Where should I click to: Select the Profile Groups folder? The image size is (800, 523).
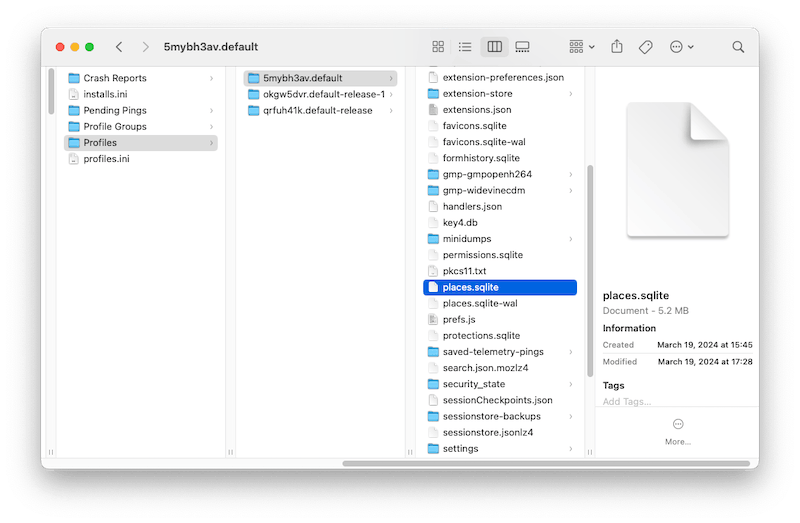(115, 127)
